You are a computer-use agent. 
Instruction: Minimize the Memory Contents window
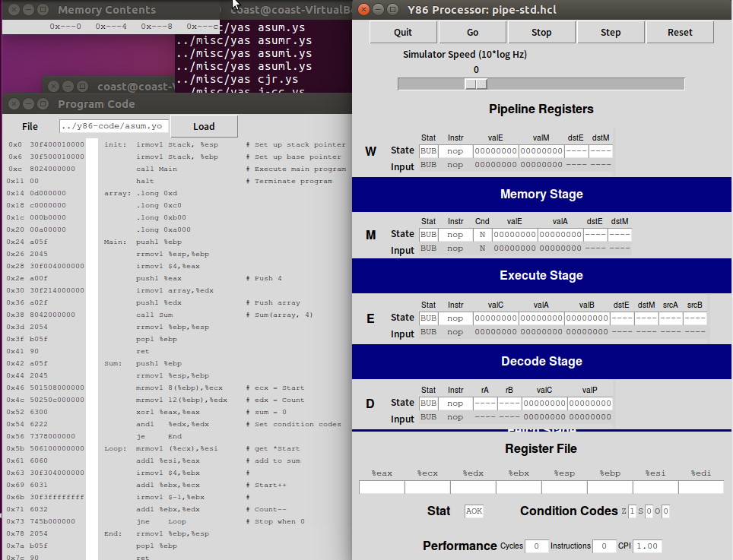coord(29,9)
